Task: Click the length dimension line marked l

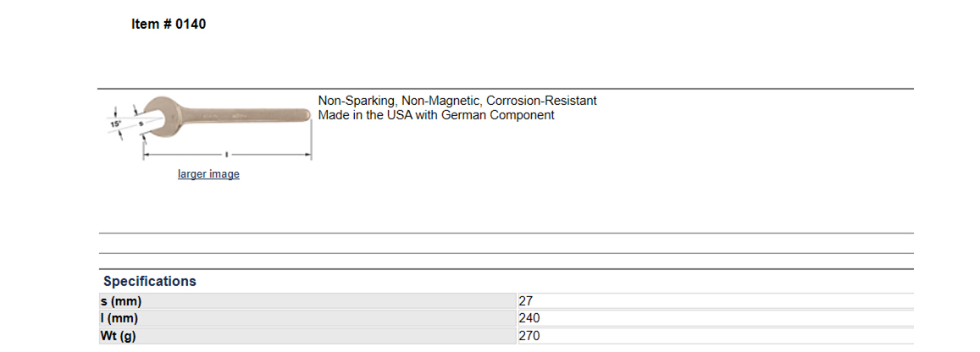Action: click(x=227, y=153)
